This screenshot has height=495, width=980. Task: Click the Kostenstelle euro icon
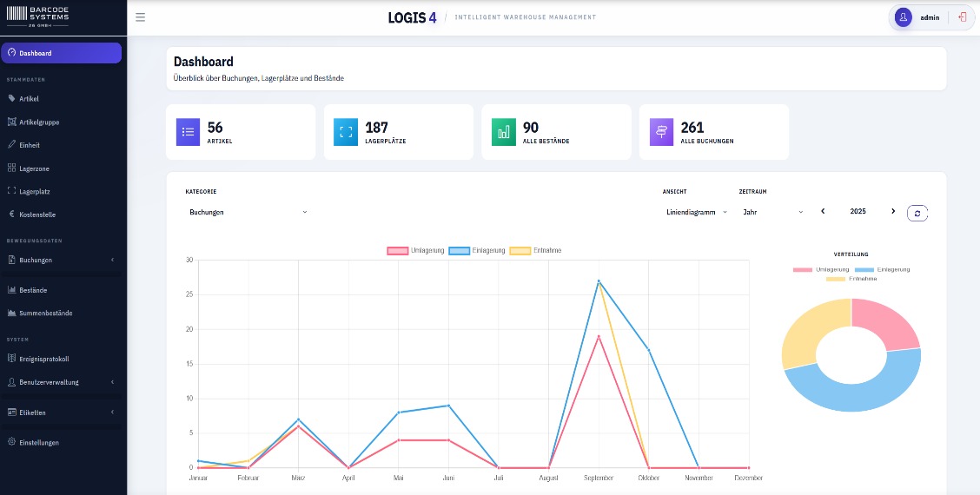(x=11, y=214)
